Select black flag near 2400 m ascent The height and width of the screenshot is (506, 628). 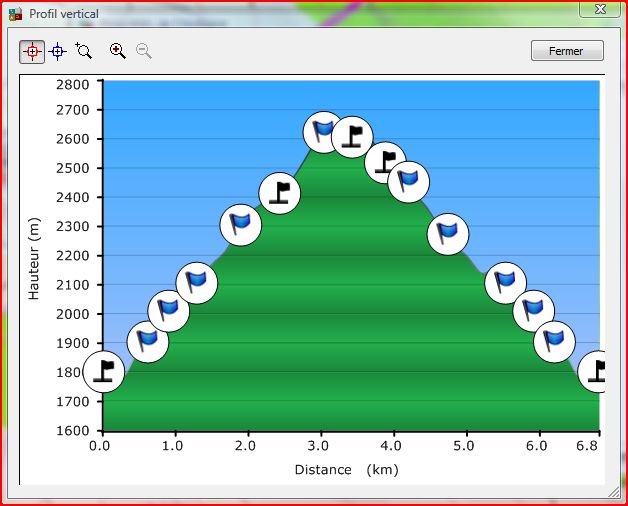point(280,192)
